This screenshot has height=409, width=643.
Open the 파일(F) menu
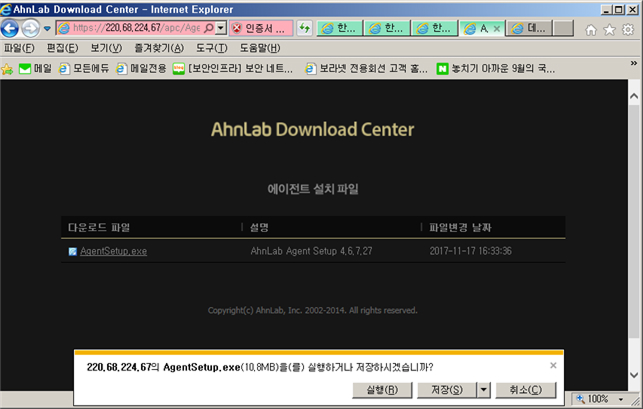coord(19,48)
